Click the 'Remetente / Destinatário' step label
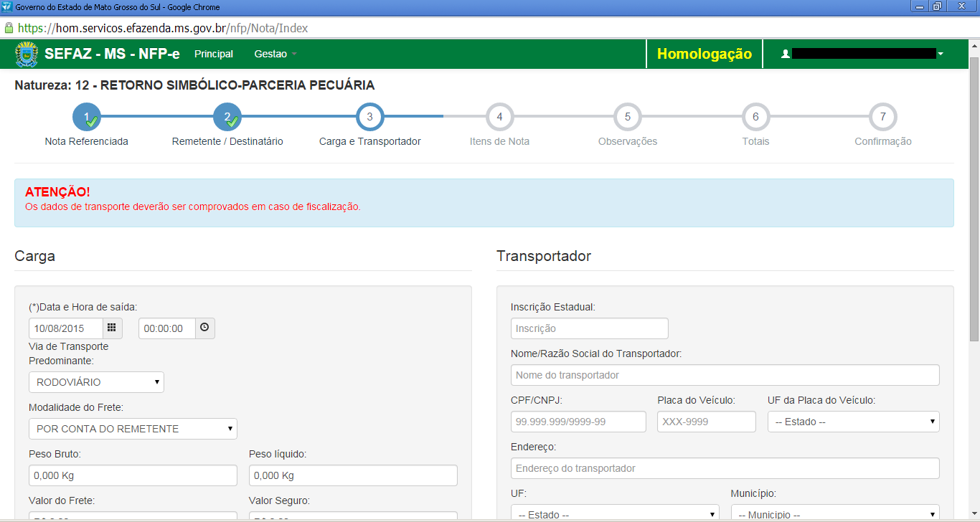 (x=227, y=141)
